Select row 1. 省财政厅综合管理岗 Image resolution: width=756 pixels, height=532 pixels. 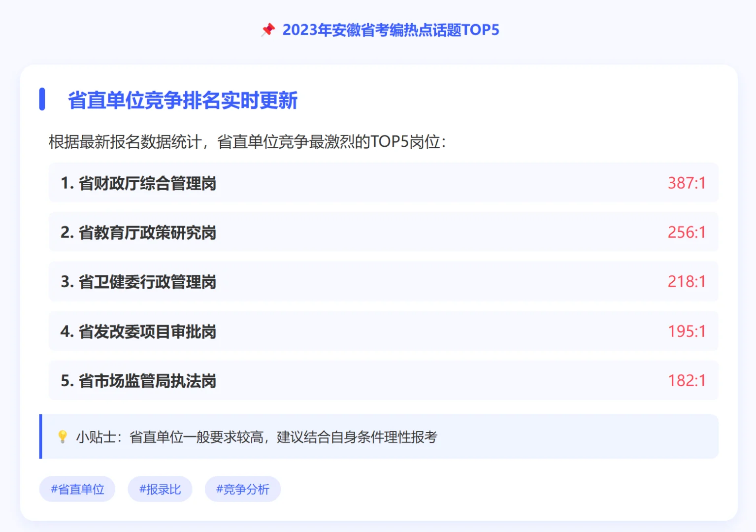pos(384,183)
